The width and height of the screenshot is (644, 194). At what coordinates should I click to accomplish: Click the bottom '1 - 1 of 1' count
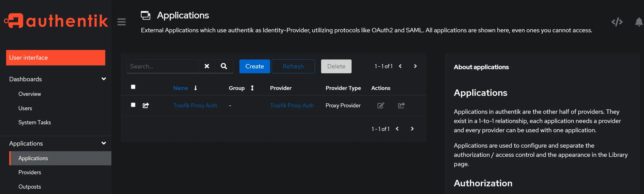point(381,129)
